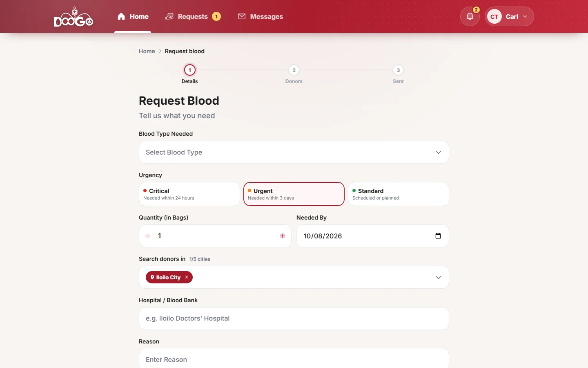Select Critical urgency option
This screenshot has height=368, width=588.
pyautogui.click(x=189, y=194)
